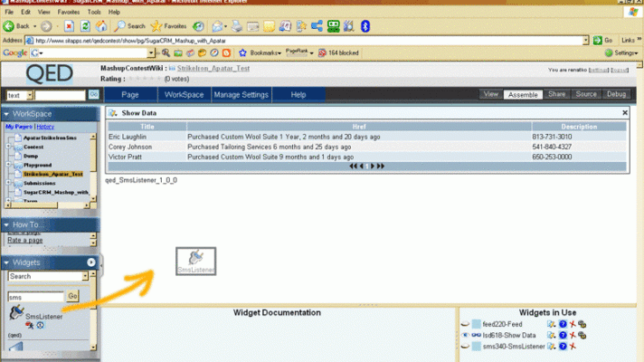Screen dimensions: 644x362
Task: Open the StrikeIron_Apatar_Test page link
Action: point(213,68)
